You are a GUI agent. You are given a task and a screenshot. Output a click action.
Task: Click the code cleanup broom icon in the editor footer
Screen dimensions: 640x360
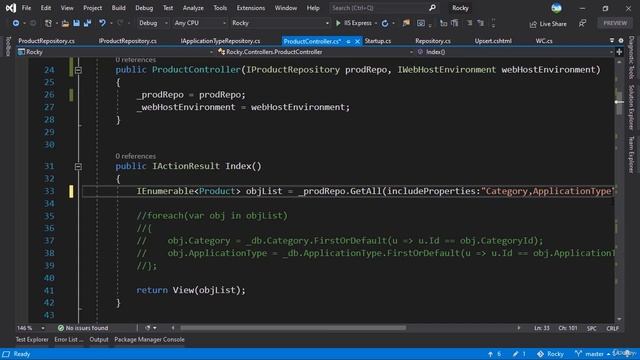(x=148, y=328)
